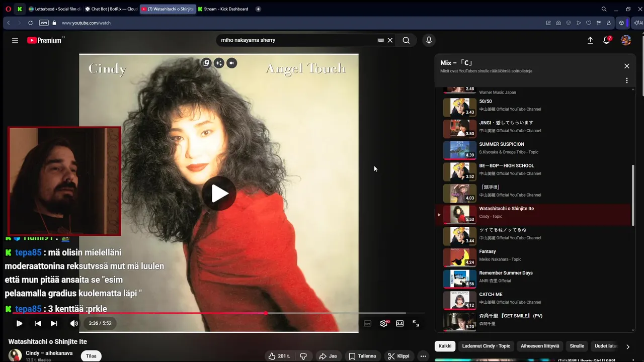Clear the search box with X

390,40
